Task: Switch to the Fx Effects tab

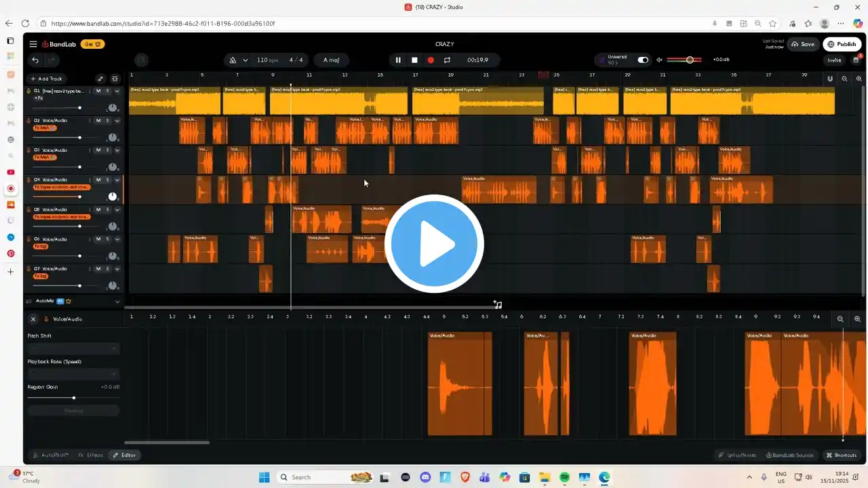Action: click(90, 455)
